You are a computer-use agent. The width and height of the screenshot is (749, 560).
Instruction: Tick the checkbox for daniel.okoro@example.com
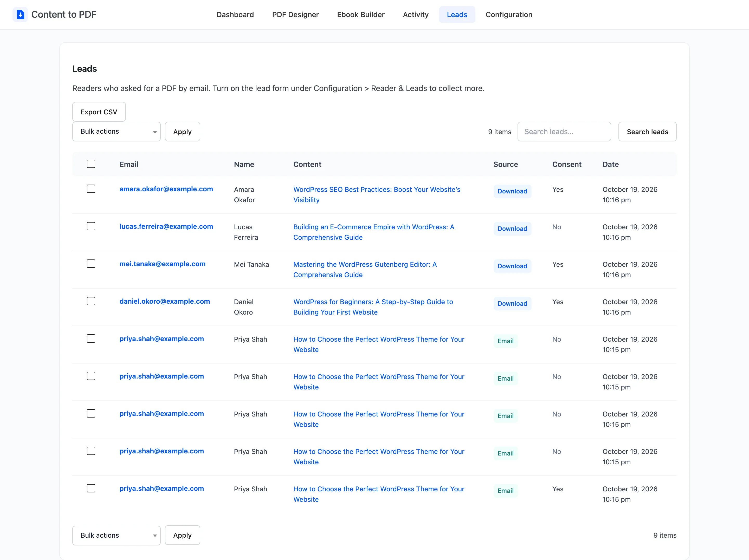click(x=91, y=301)
